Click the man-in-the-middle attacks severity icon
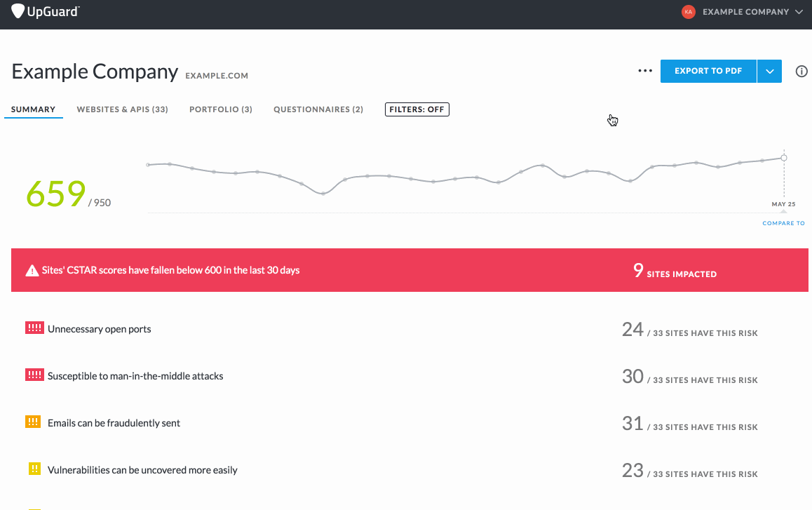The width and height of the screenshot is (812, 510). click(x=34, y=375)
